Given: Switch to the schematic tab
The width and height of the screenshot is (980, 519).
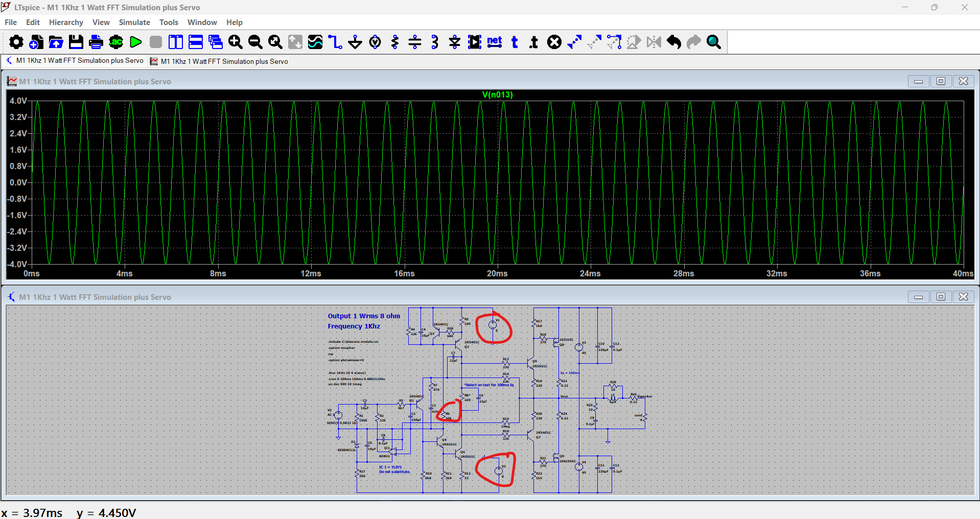Looking at the screenshot, I should [74, 61].
